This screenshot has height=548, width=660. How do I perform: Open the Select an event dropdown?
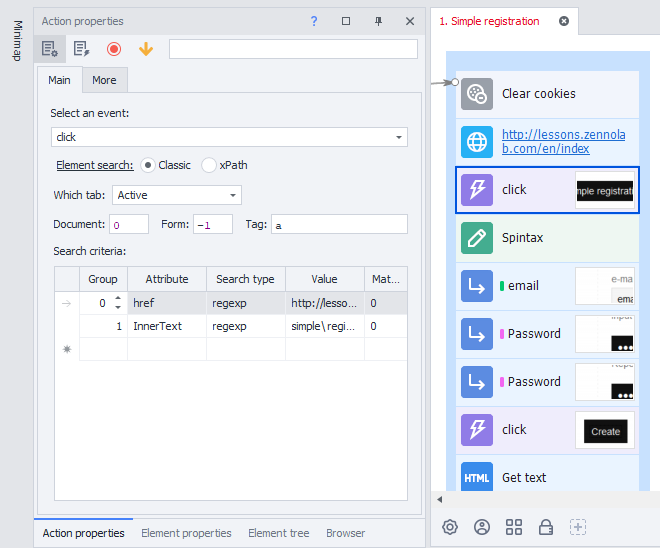coord(399,137)
